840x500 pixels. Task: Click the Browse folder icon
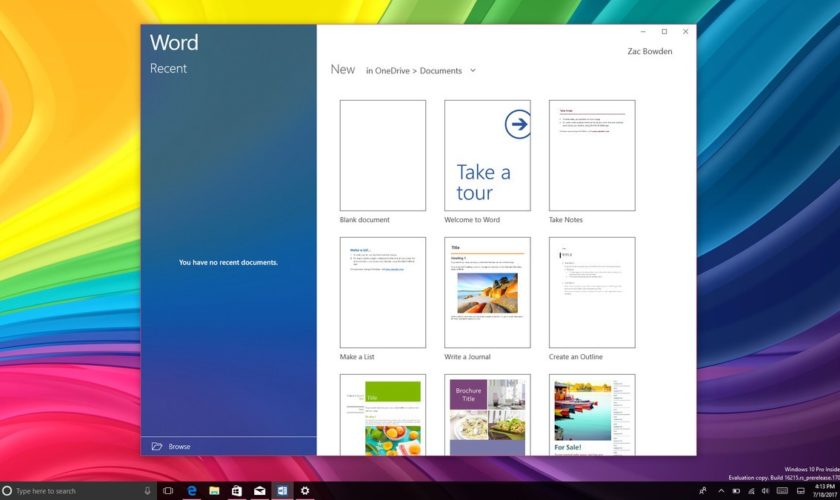157,446
